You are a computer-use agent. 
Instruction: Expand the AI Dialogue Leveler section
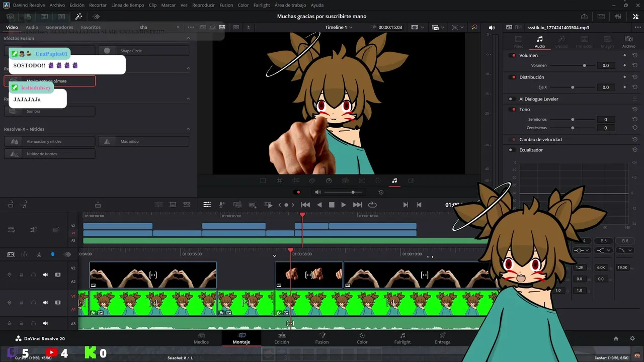point(538,99)
